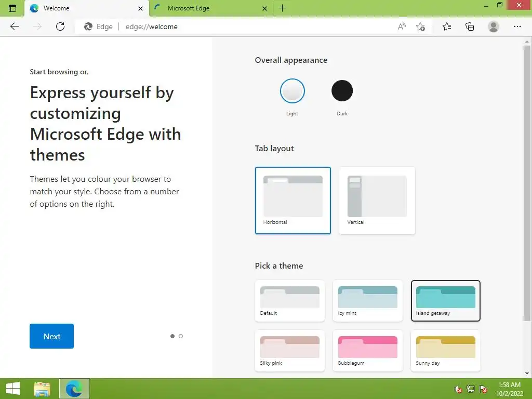The image size is (532, 399).
Task: Reload the page with refresh icon
Action: click(60, 26)
